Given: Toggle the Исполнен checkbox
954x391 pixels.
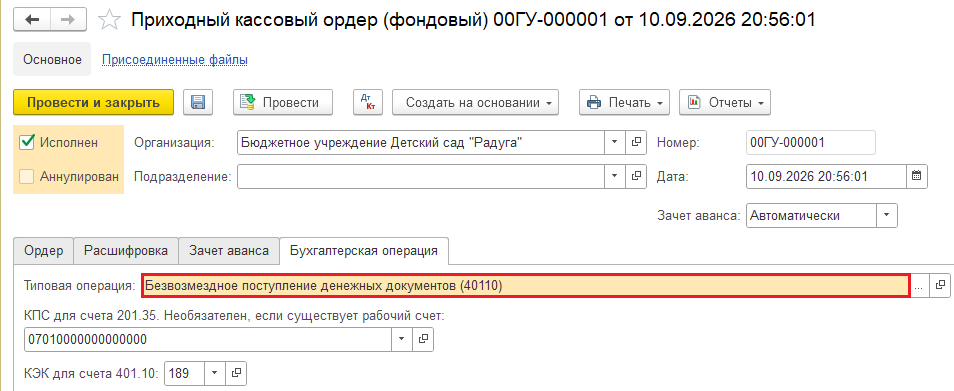Looking at the screenshot, I should tap(27, 142).
